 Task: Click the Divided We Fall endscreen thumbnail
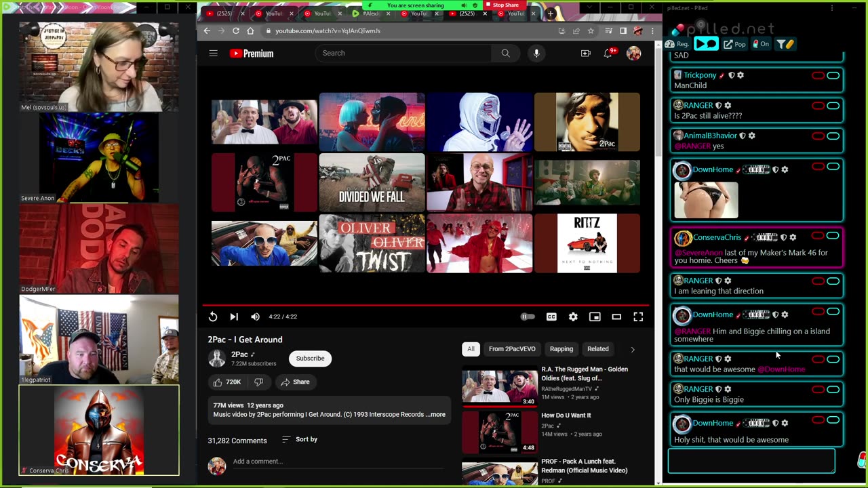[x=372, y=182]
